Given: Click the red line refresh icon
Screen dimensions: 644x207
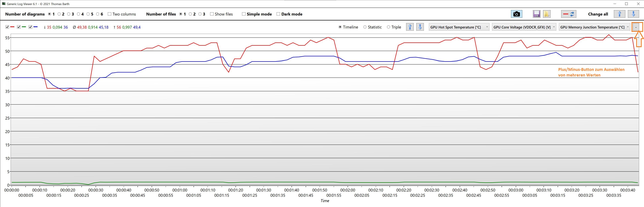Looking at the screenshot, I should click(x=569, y=14).
